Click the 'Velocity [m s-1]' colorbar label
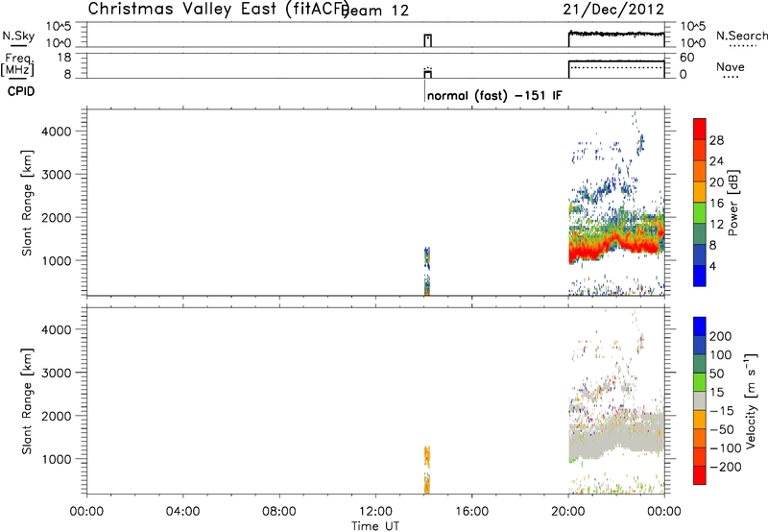This screenshot has height=532, width=768. point(751,400)
